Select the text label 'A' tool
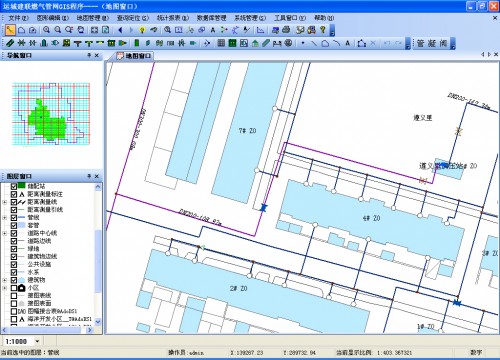Viewport: 500px width, 360px height. [x=213, y=30]
